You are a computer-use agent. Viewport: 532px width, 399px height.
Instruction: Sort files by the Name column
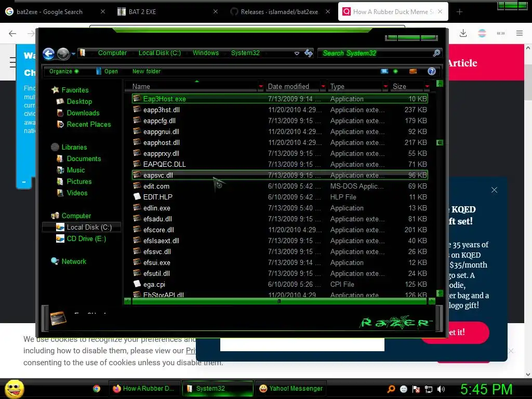pos(141,87)
